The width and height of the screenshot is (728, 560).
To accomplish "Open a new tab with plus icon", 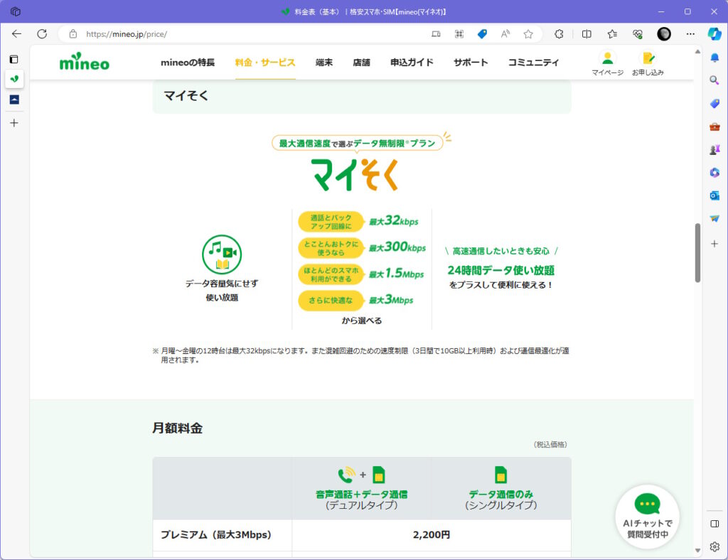I will 14,123.
